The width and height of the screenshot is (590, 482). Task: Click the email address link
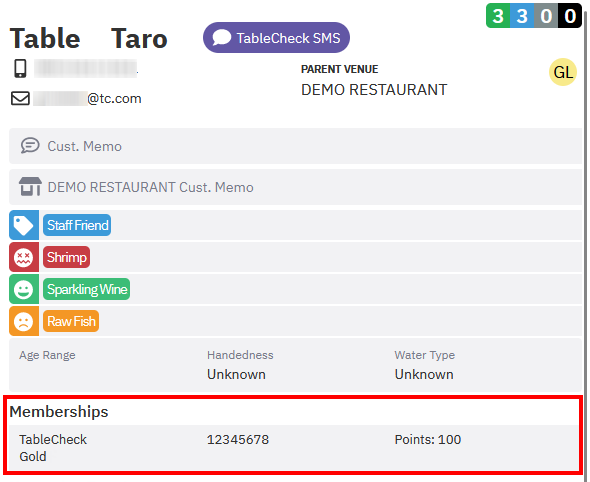click(87, 99)
